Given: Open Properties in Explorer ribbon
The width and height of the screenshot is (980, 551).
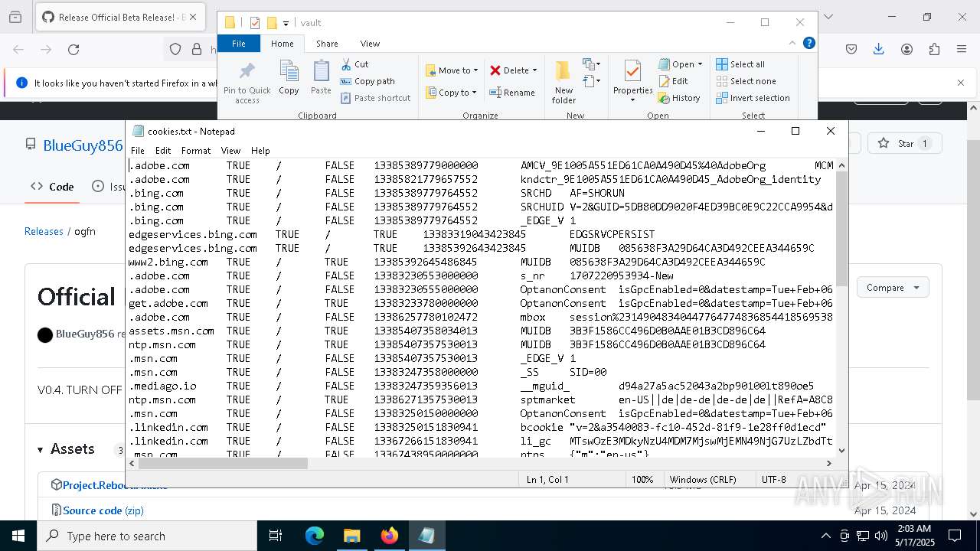Looking at the screenshot, I should (632, 80).
